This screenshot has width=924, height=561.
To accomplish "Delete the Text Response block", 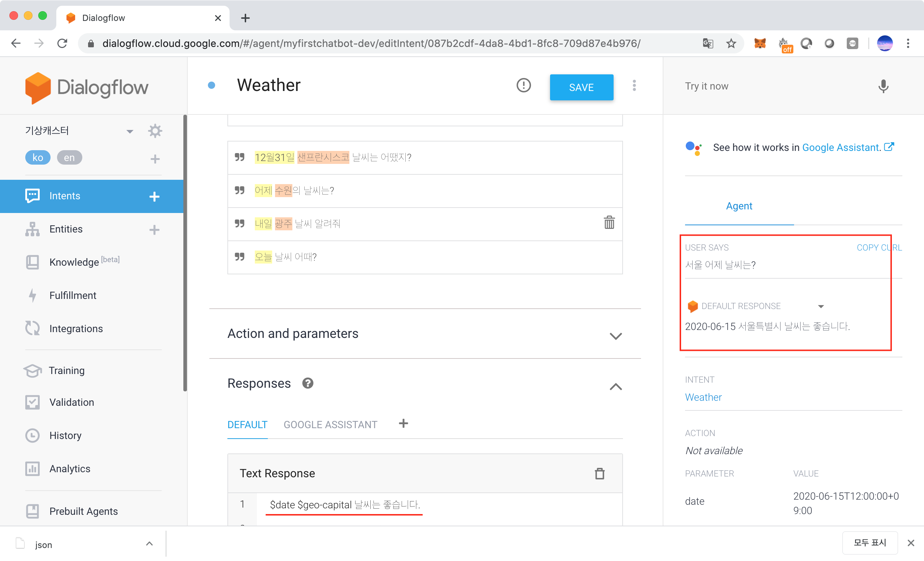I will 599,473.
